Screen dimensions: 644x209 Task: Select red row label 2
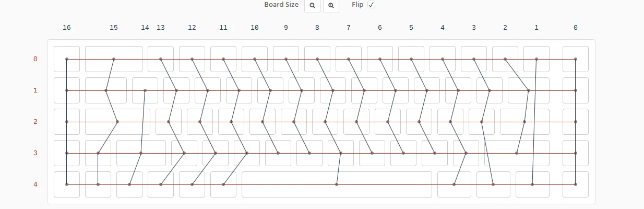click(35, 122)
